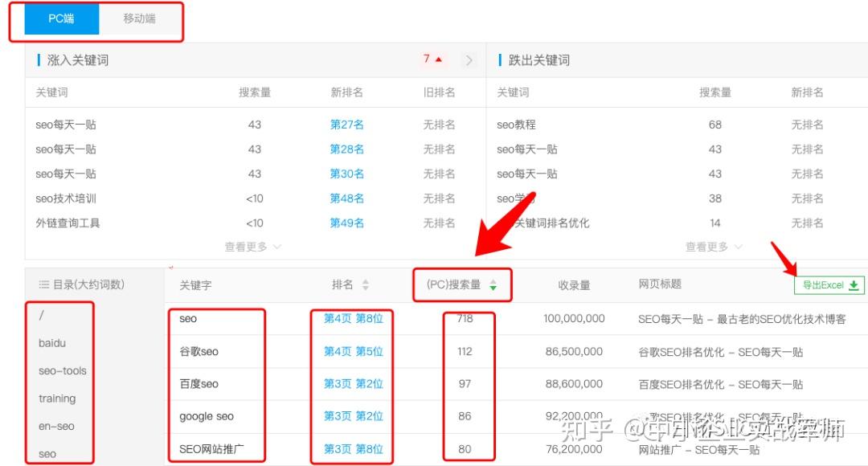The width and height of the screenshot is (868, 466).
Task: Click the 导出Excel button
Action: point(830,285)
